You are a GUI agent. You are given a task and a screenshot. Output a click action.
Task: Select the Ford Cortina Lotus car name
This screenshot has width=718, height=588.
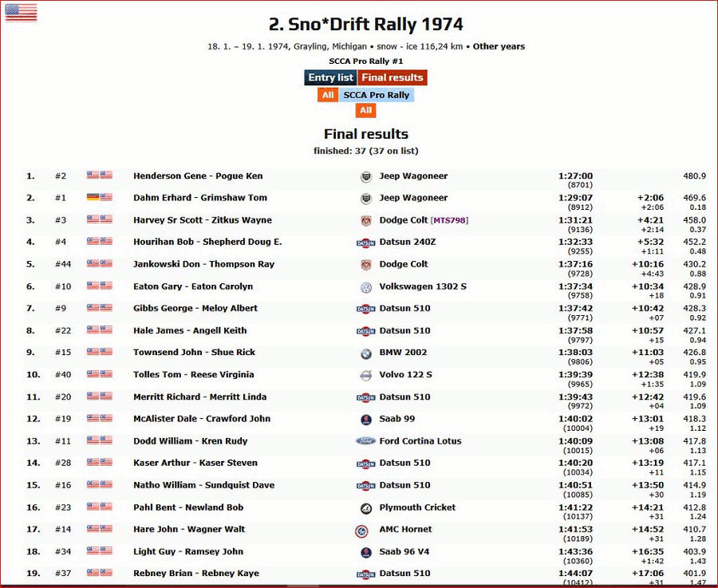pos(420,441)
